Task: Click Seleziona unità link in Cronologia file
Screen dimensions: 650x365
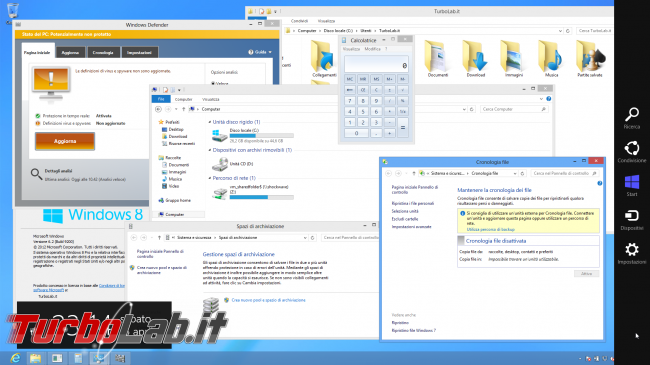Action: pos(405,211)
